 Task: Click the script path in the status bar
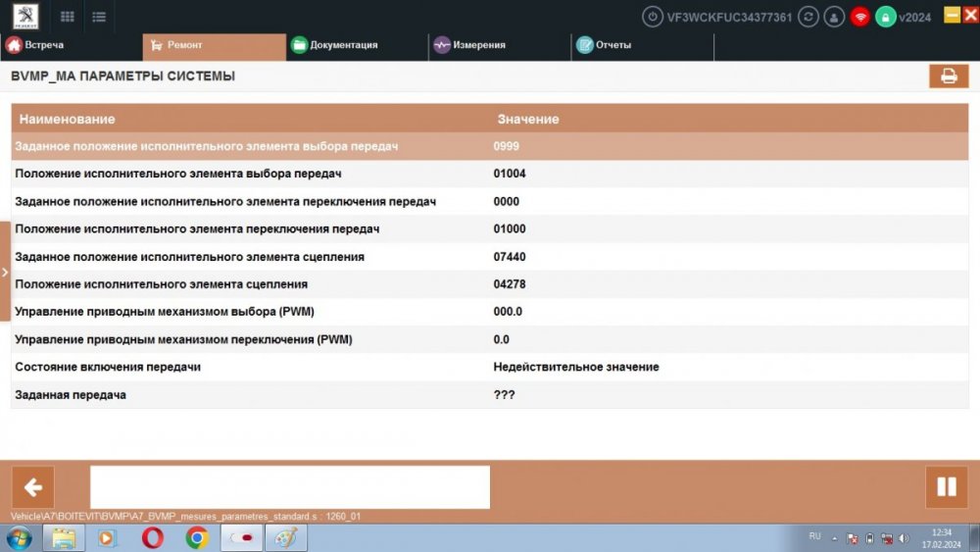click(185, 517)
